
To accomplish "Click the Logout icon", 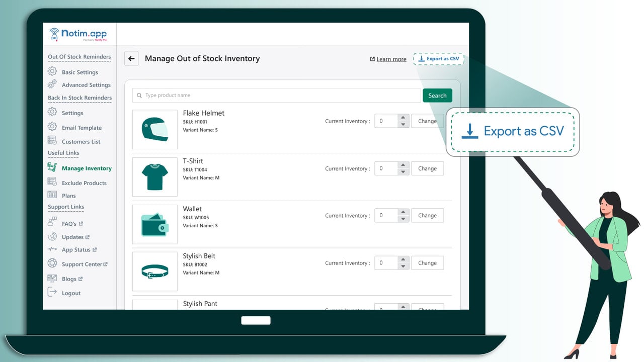I will click(x=52, y=292).
